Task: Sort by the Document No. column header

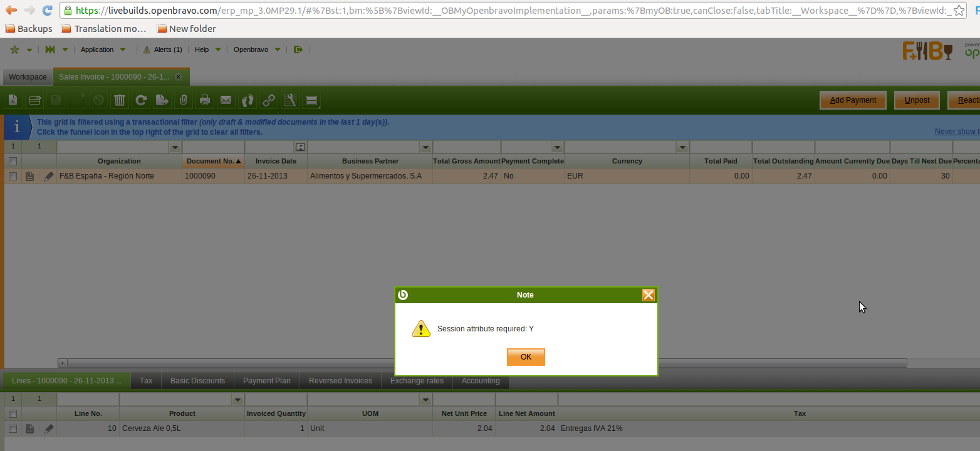Action: tap(214, 161)
